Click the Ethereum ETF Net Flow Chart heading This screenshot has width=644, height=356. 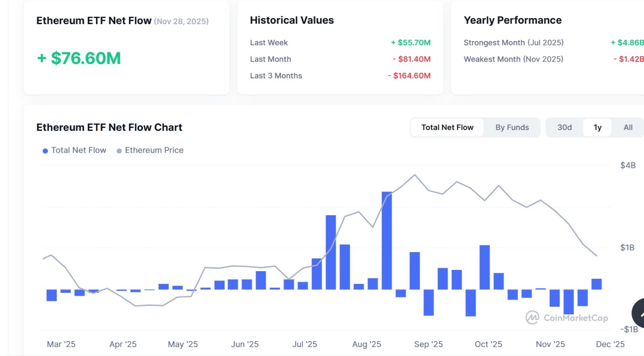(x=109, y=128)
